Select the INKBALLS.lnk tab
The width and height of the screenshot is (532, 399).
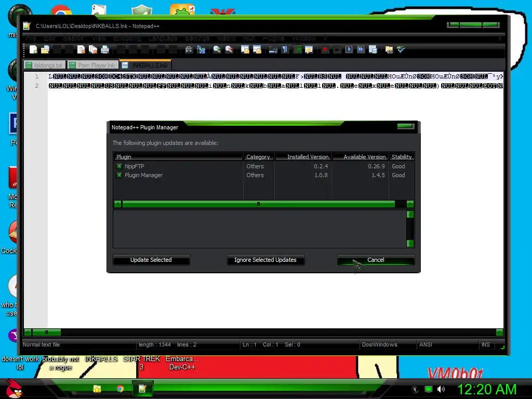point(145,65)
